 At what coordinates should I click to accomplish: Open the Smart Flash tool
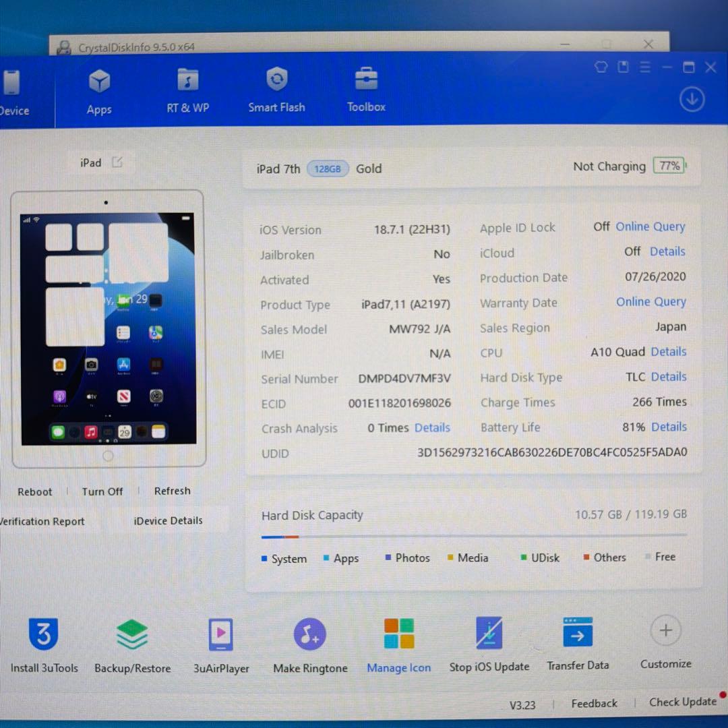click(276, 89)
